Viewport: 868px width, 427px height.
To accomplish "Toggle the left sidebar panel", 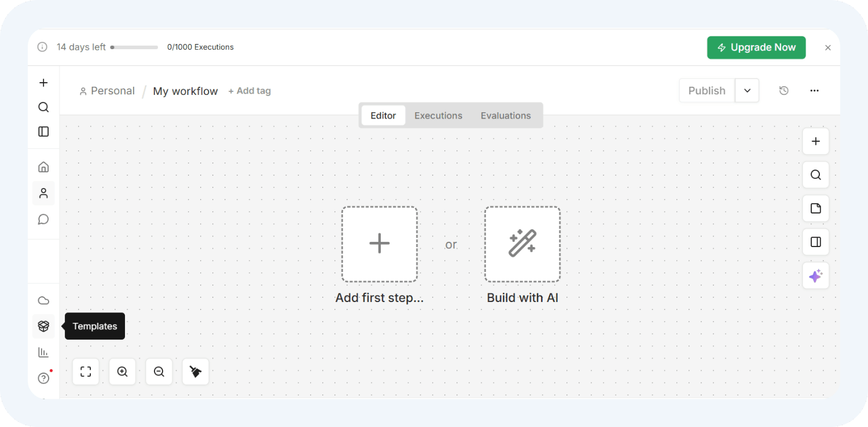I will [x=43, y=131].
